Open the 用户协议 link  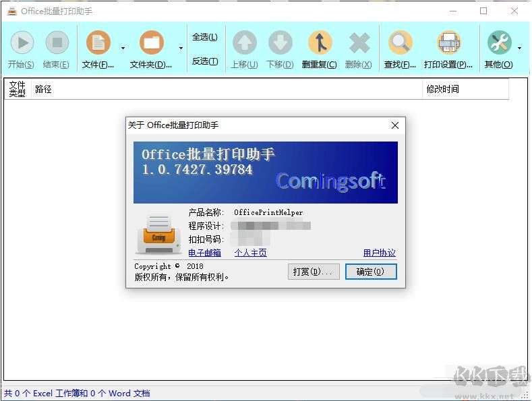(x=380, y=253)
